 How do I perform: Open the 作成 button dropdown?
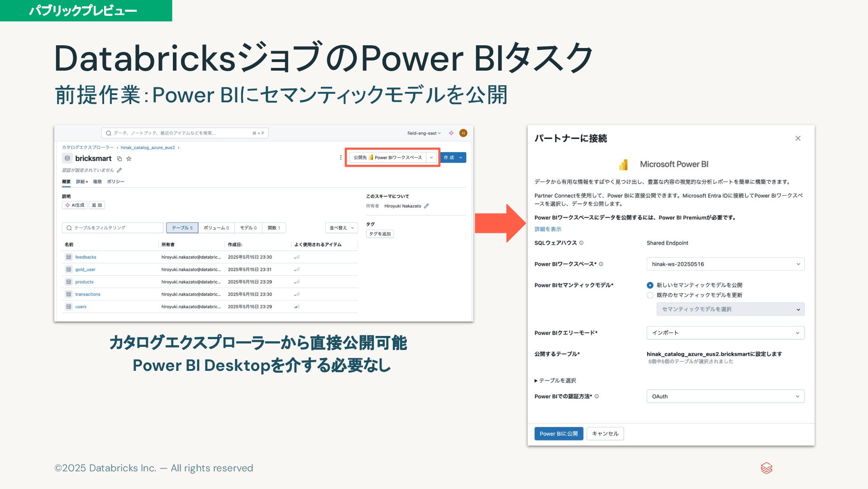(461, 158)
